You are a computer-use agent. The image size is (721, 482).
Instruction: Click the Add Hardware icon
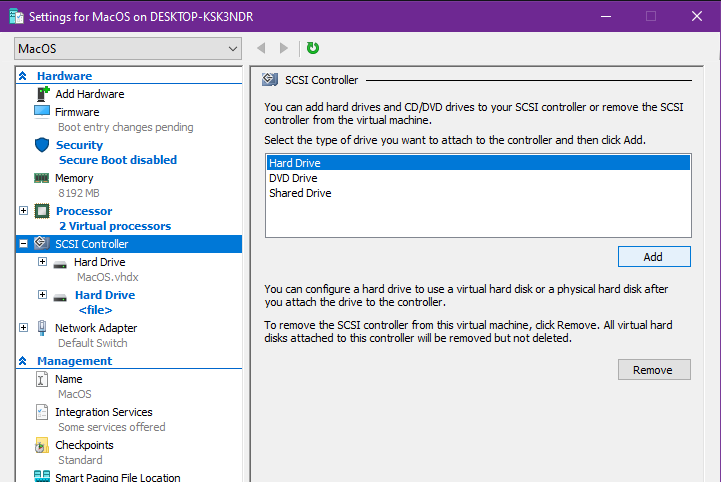click(42, 94)
